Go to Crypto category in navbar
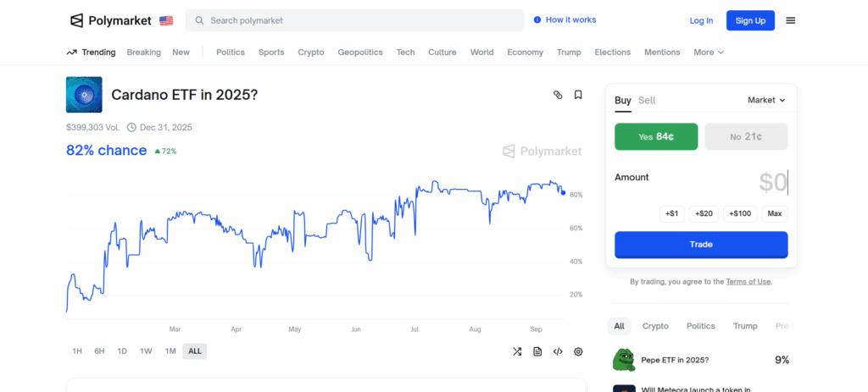The image size is (868, 392). 311,52
